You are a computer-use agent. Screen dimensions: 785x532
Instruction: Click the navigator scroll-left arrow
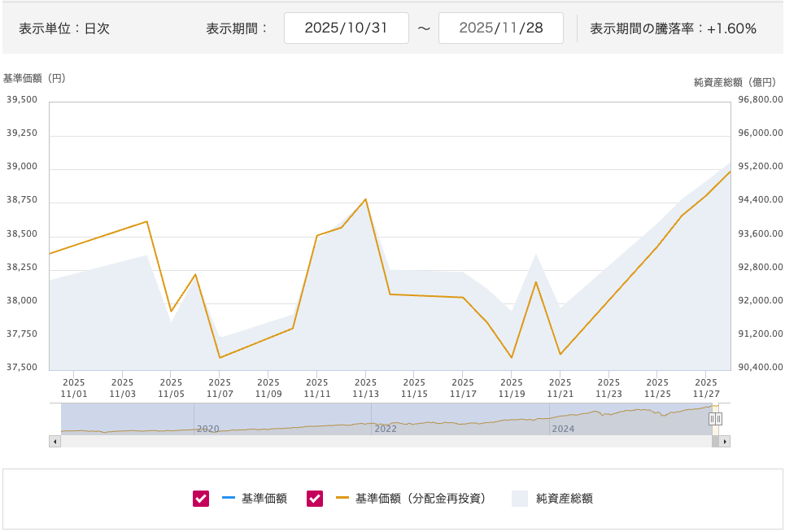[55, 442]
